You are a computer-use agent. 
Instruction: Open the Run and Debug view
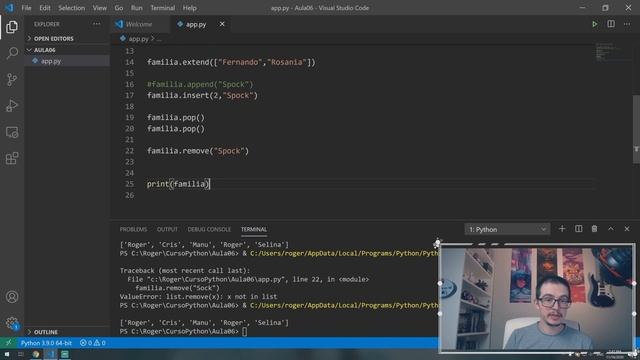click(x=12, y=106)
